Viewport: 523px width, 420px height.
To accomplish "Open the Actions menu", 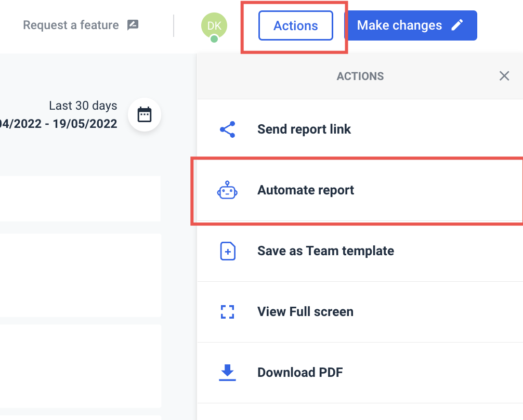I will [295, 25].
